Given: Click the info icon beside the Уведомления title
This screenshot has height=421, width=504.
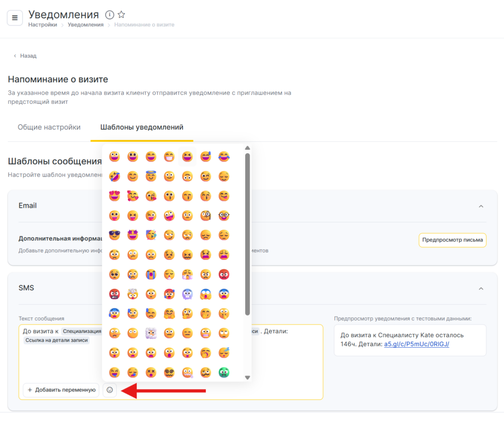Looking at the screenshot, I should [x=110, y=15].
